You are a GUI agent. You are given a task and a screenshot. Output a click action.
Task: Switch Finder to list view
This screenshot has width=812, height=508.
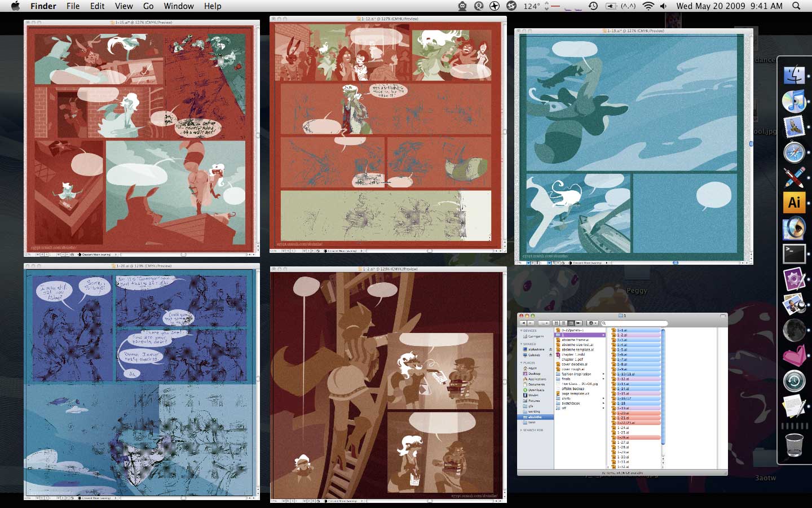point(563,323)
